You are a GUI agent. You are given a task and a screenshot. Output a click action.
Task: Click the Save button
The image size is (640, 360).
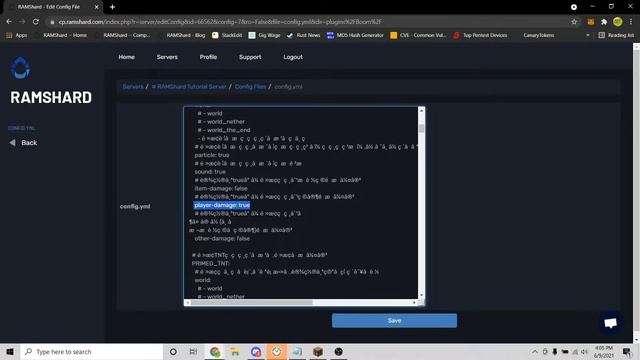click(x=394, y=320)
